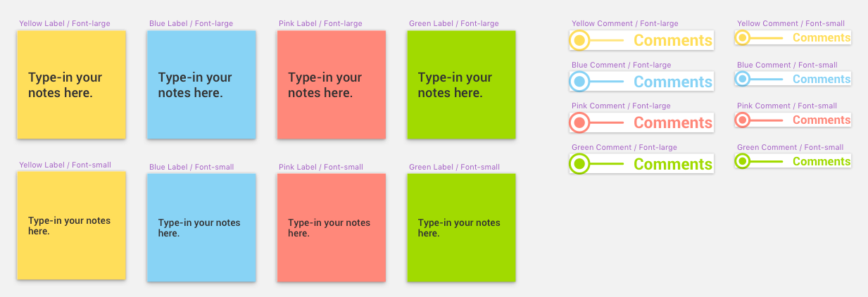Click the 'Blue Comment / Font-small' component title
The height and width of the screenshot is (297, 868).
tap(787, 65)
